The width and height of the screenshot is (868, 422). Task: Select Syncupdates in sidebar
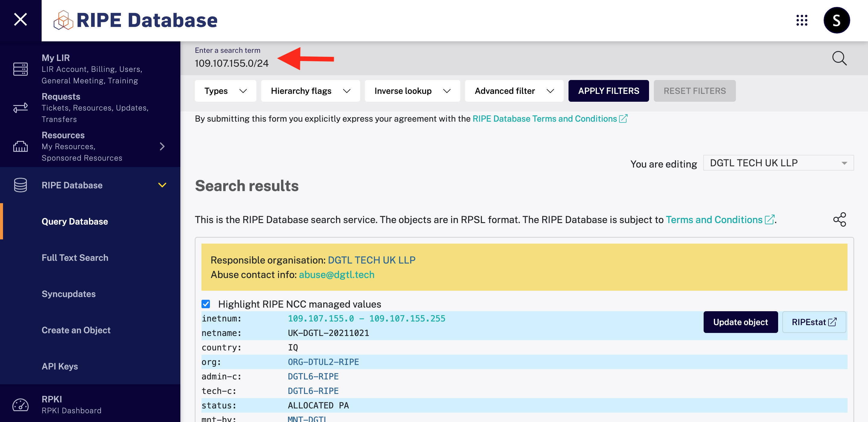click(69, 294)
